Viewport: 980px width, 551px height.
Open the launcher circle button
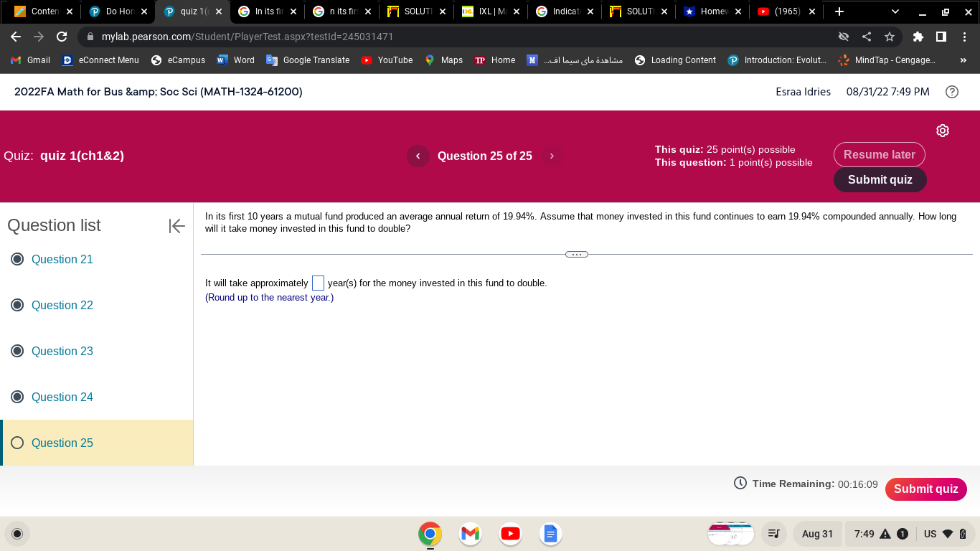(18, 534)
